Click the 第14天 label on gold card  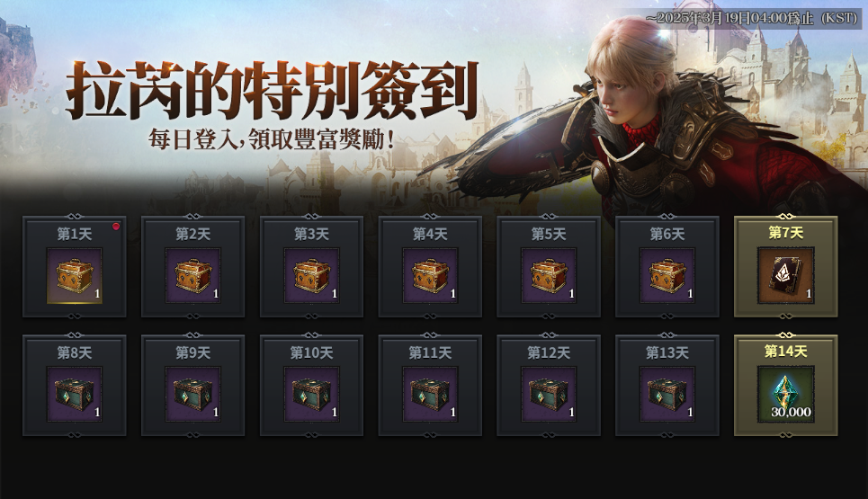pos(785,352)
